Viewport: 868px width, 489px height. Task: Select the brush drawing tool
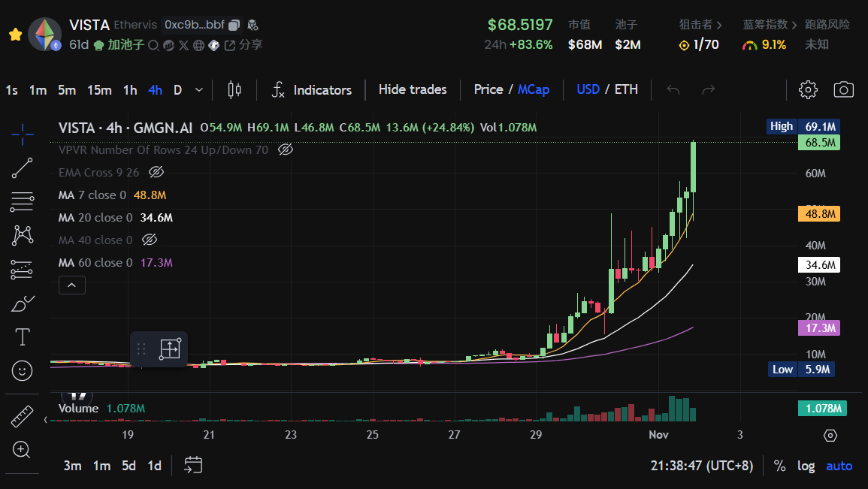22,303
